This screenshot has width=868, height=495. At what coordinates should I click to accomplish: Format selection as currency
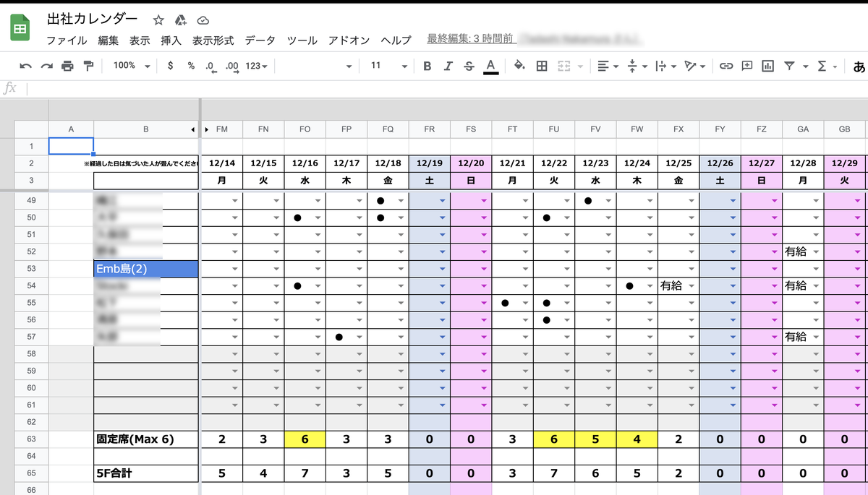169,66
